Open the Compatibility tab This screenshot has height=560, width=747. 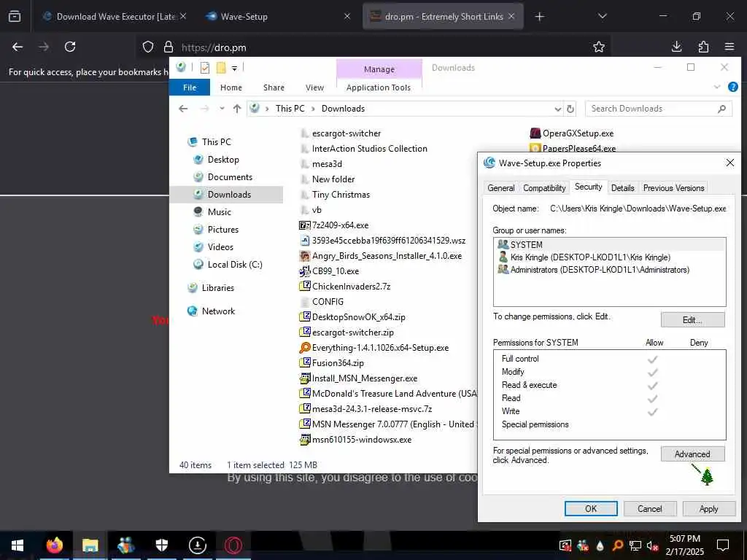(544, 187)
